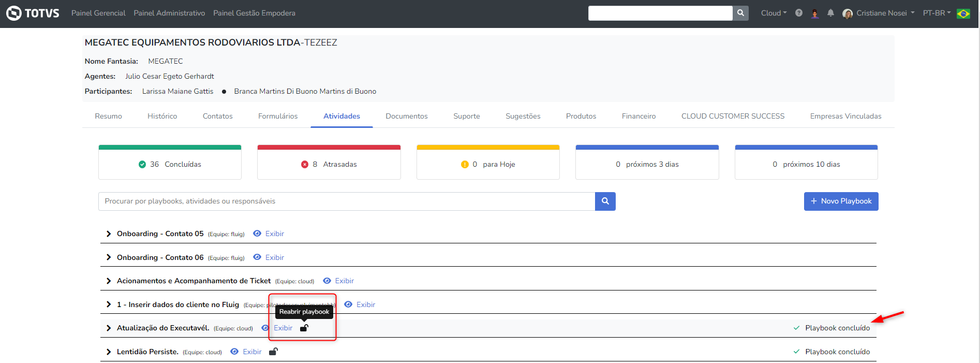Toggle eye icon for Lentidão Persiste
980x363 pixels.
tap(234, 352)
